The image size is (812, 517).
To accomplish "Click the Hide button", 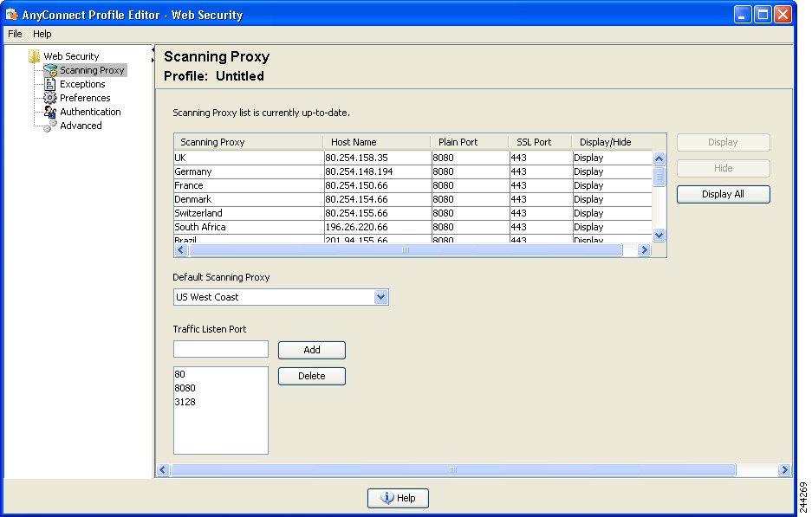I will tap(723, 168).
